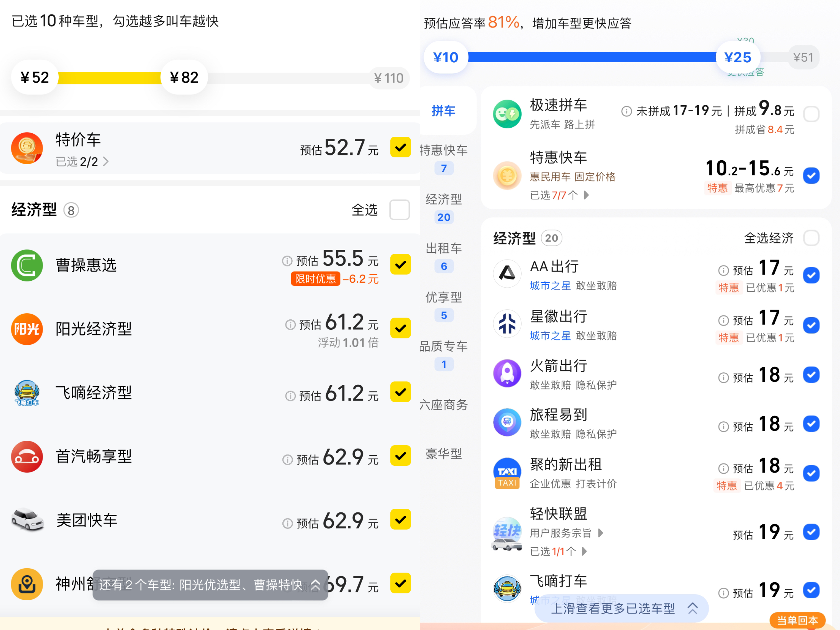Tap the 限时优惠 red badge

point(315,279)
